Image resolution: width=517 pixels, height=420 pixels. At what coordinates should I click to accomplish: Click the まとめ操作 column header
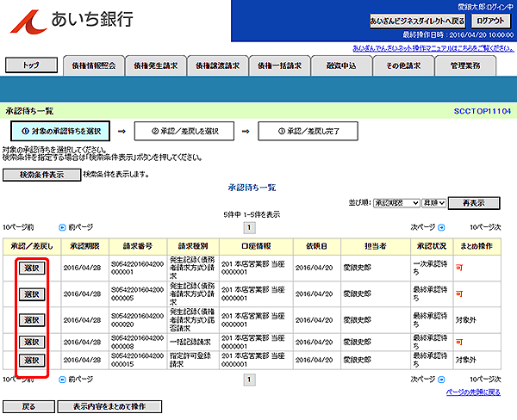(x=477, y=246)
